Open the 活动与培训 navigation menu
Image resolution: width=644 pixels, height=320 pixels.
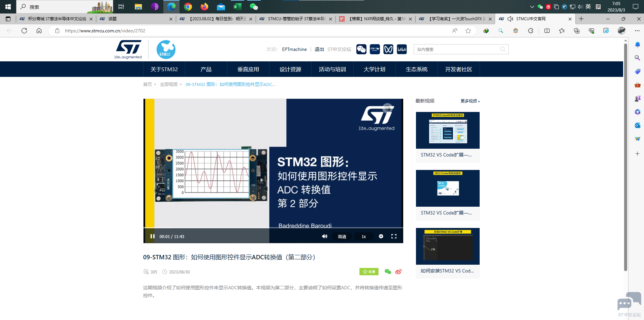coord(332,69)
